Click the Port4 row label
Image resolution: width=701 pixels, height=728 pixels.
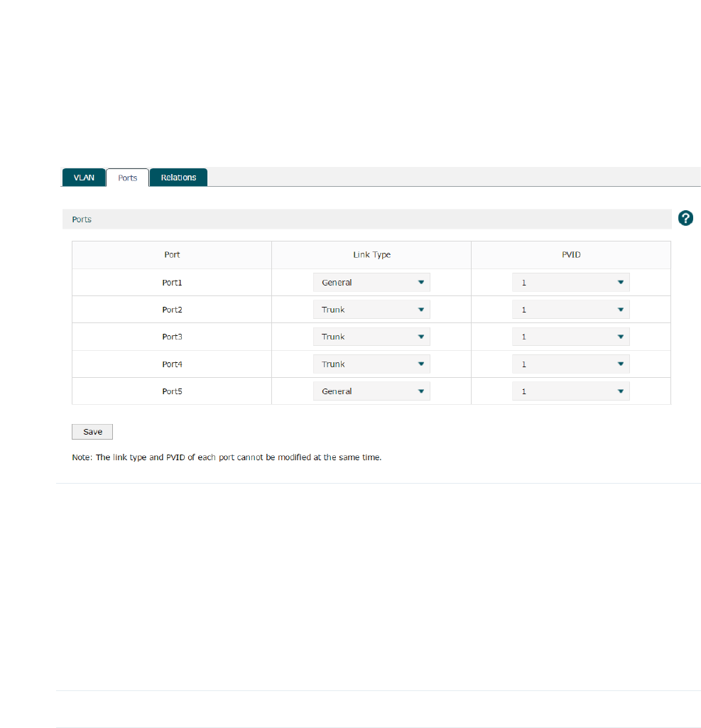(x=172, y=364)
